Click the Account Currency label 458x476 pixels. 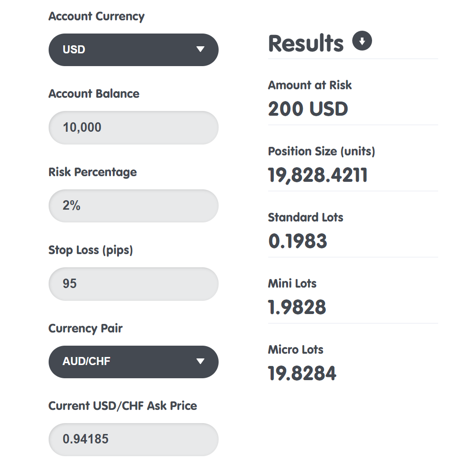(96, 16)
